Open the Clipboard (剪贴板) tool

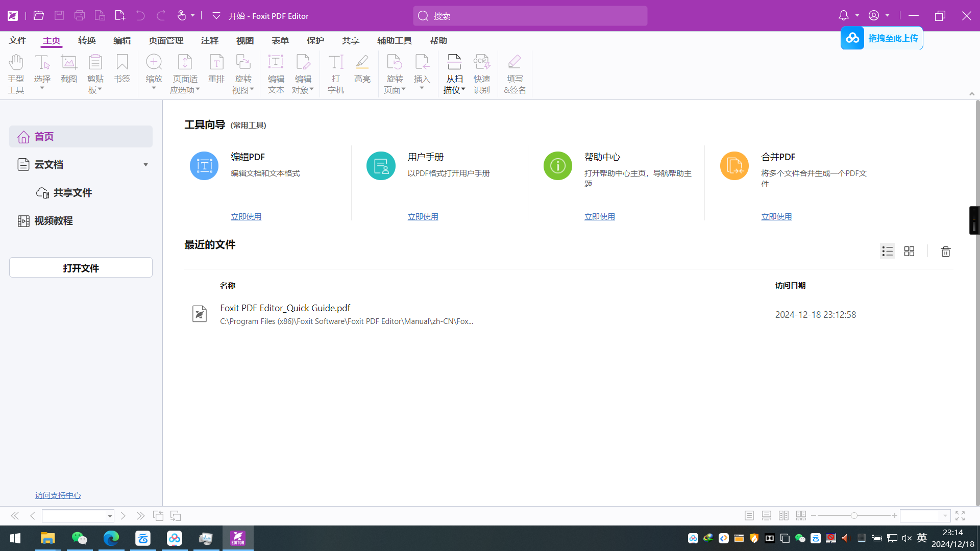coord(95,74)
